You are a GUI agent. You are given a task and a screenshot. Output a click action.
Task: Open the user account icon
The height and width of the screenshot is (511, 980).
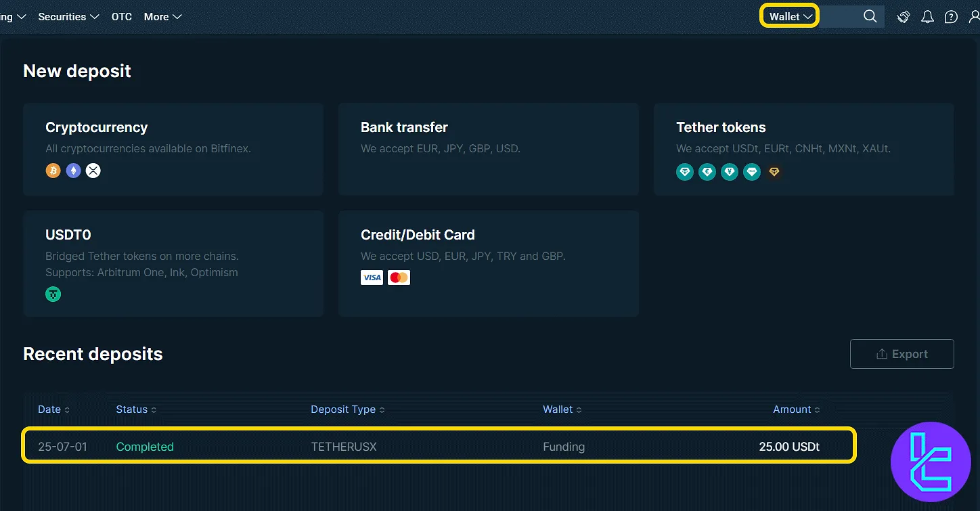975,17
